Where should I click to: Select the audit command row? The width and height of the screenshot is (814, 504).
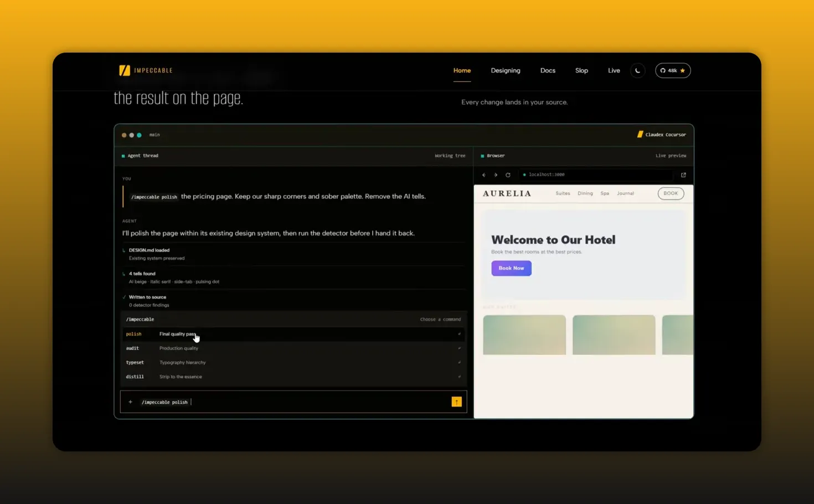(293, 348)
